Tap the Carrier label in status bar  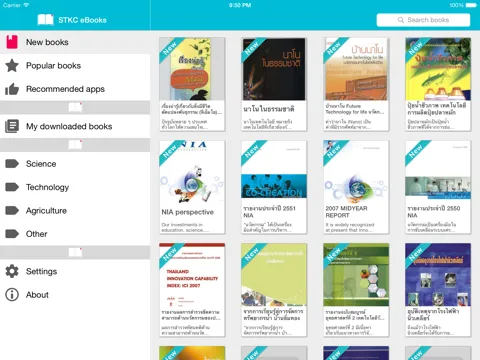point(12,5)
